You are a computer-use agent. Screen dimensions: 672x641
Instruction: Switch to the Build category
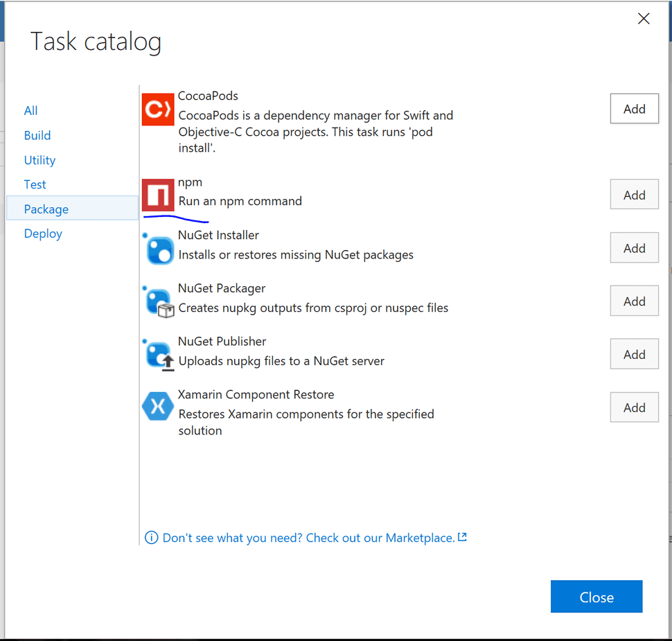[37, 136]
